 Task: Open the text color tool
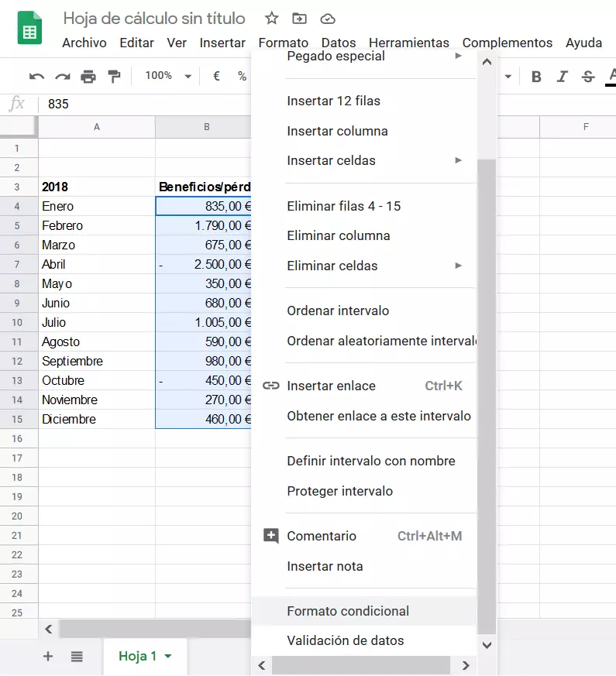pos(611,77)
